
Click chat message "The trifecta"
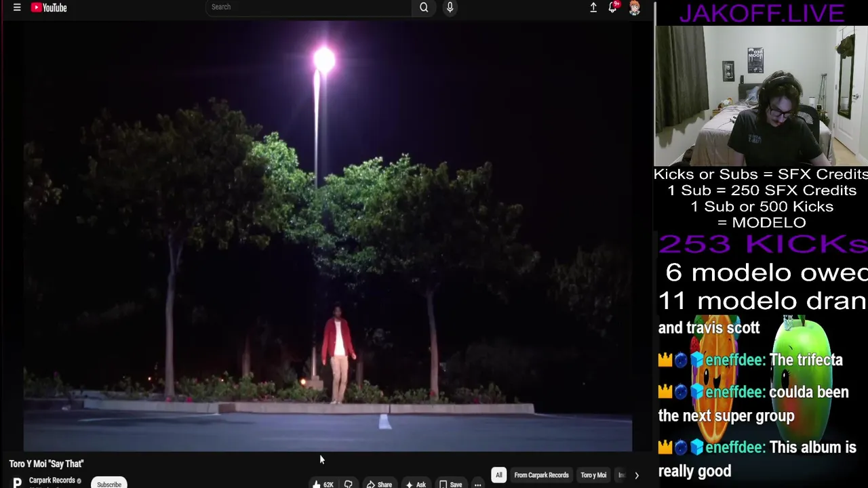(x=806, y=360)
